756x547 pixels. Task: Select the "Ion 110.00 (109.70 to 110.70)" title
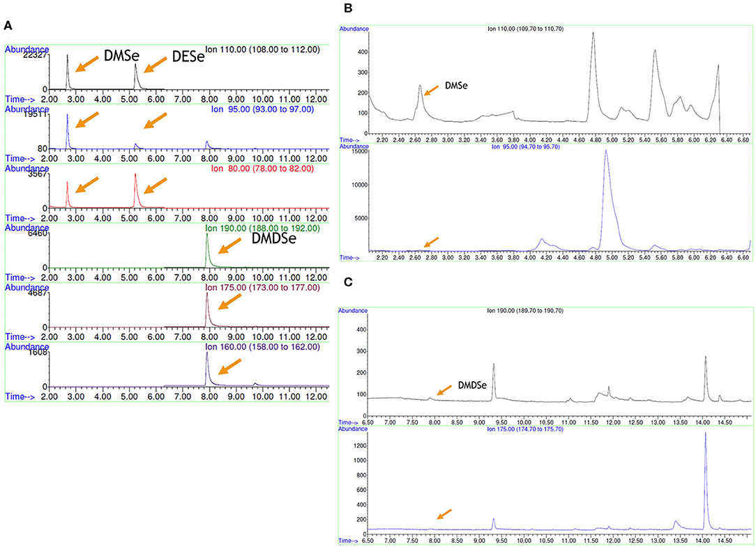pos(526,29)
